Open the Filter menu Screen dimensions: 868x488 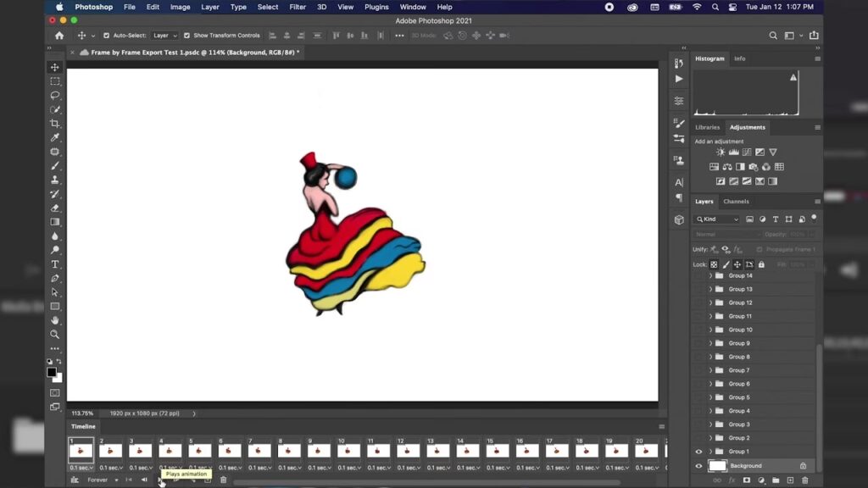pyautogui.click(x=298, y=7)
